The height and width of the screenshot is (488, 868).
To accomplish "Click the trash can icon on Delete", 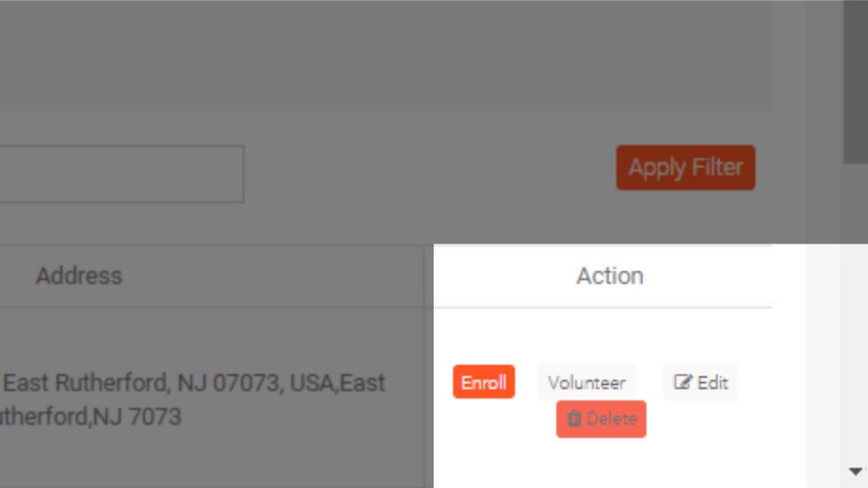I will (x=574, y=419).
